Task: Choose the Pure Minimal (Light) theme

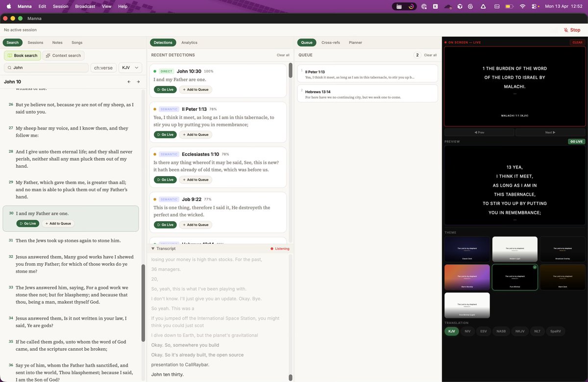Action: [467, 305]
